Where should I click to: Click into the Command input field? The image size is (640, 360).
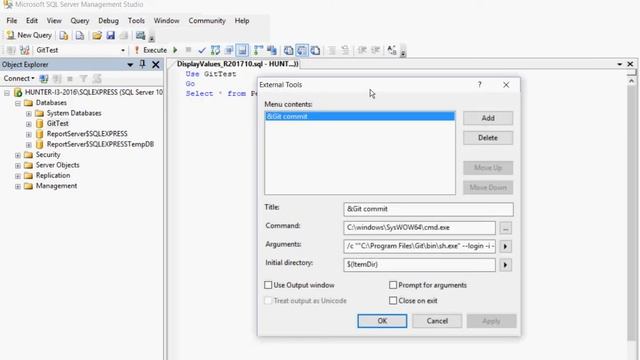pyautogui.click(x=419, y=228)
